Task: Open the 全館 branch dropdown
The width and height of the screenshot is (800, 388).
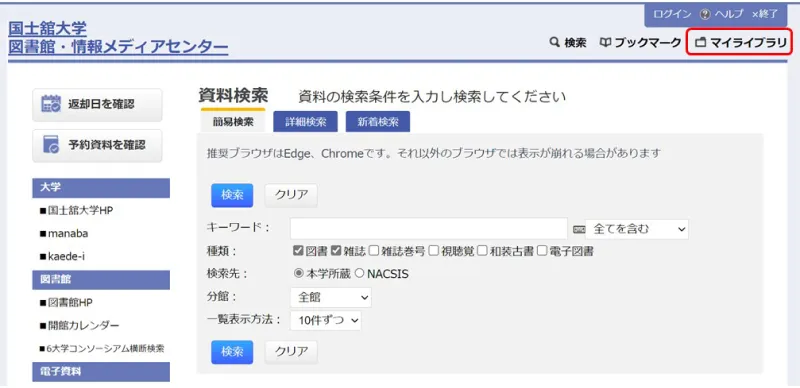Action: [x=331, y=297]
